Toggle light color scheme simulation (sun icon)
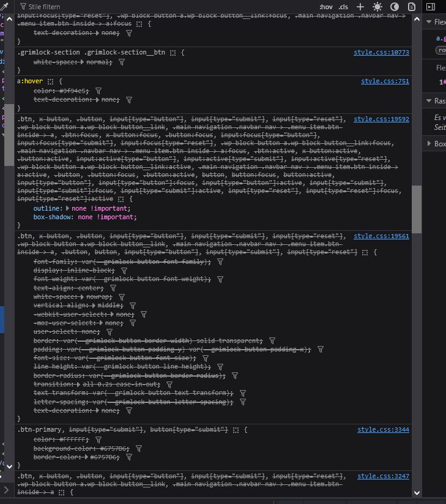The height and width of the screenshot is (504, 446). pos(377,7)
